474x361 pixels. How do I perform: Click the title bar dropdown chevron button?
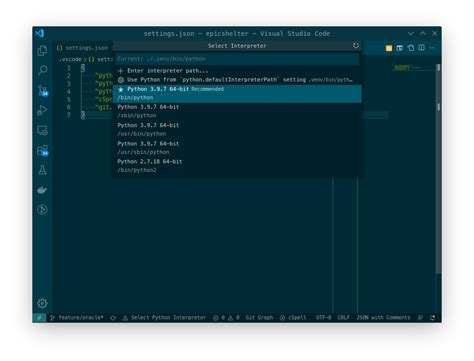coord(411,34)
